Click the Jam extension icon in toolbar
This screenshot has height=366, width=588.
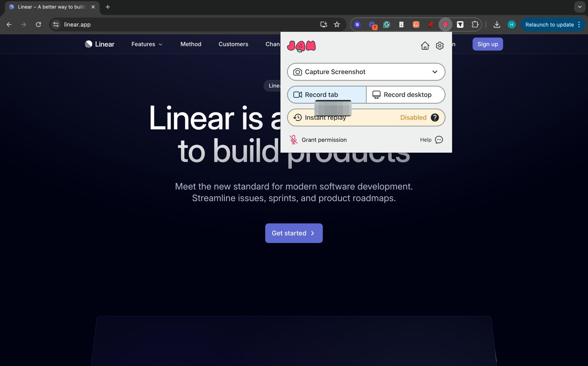(x=445, y=24)
